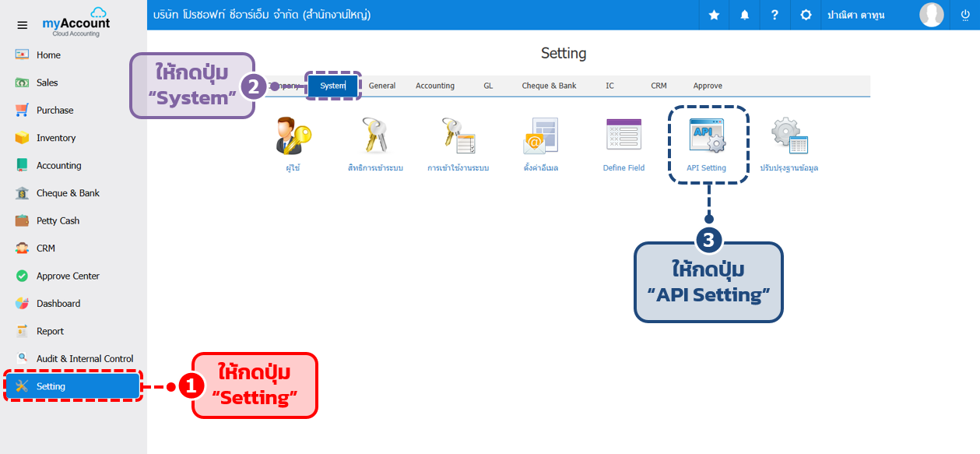Open the Define Field icon
This screenshot has height=454, width=980.
point(623,135)
